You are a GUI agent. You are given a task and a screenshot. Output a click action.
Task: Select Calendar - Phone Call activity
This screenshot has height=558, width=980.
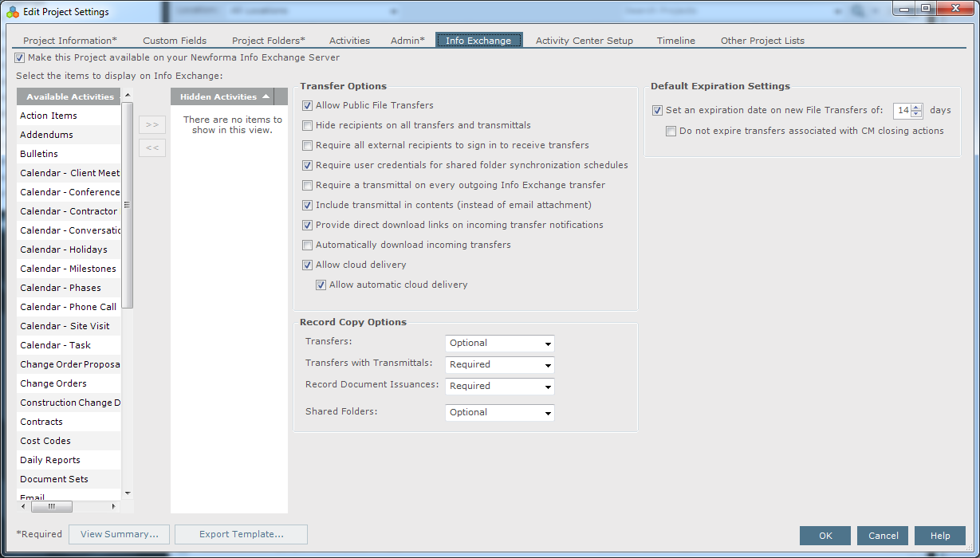(x=69, y=307)
